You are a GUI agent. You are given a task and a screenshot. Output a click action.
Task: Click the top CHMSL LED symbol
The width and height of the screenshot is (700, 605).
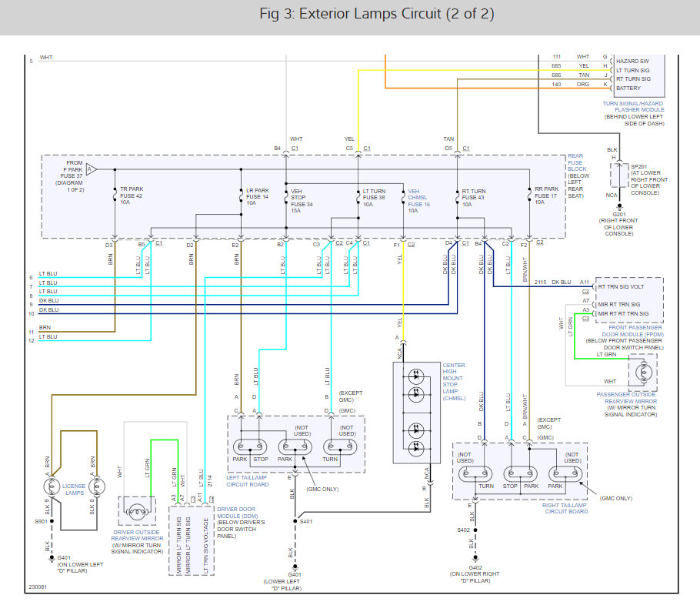[416, 376]
